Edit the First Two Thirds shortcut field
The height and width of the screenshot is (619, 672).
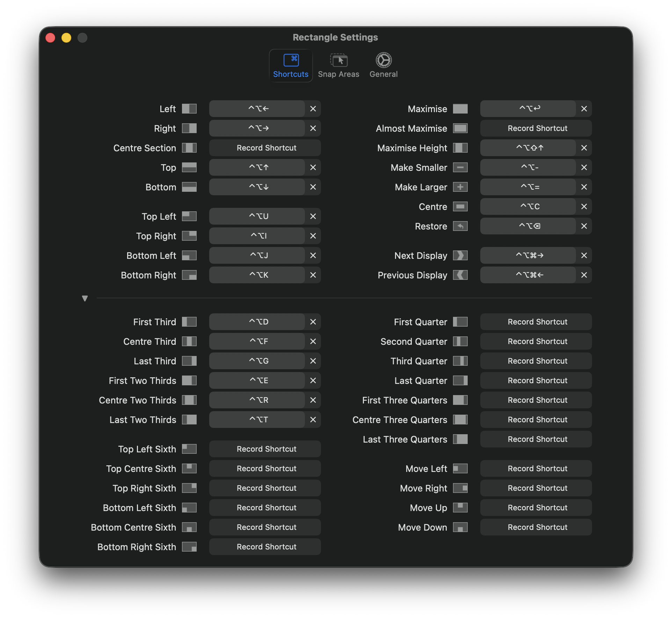(257, 380)
